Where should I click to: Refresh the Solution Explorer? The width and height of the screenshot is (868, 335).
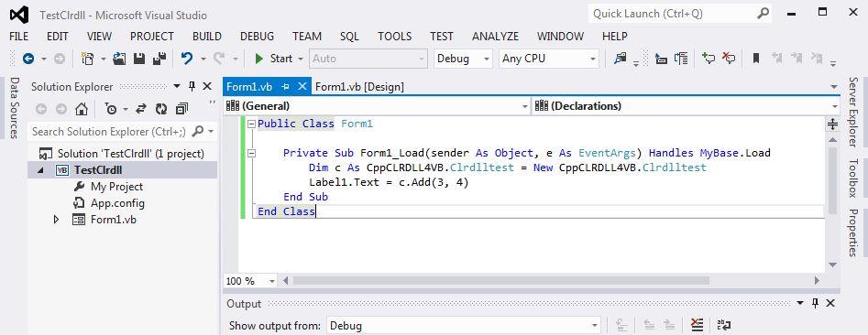point(161,109)
